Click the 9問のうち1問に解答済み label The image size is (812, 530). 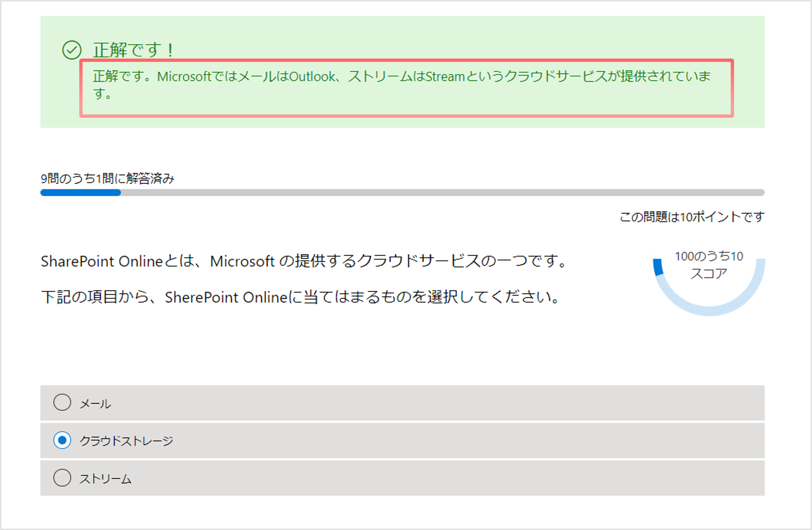tap(107, 178)
